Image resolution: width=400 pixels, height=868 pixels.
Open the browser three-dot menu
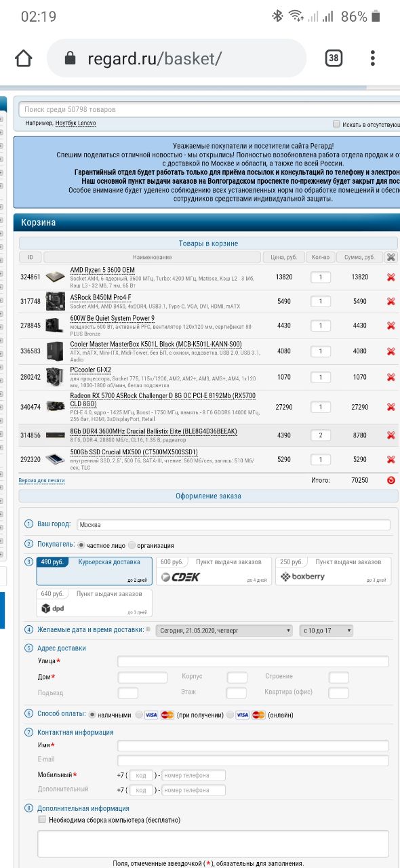click(373, 58)
